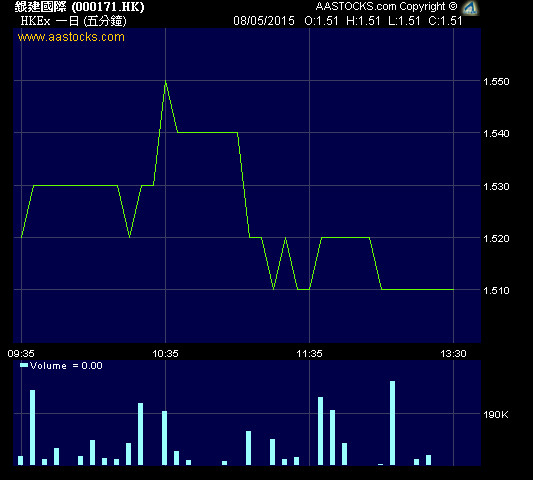533x480 pixels.
Task: Click the 190K volume axis label
Action: 496,414
